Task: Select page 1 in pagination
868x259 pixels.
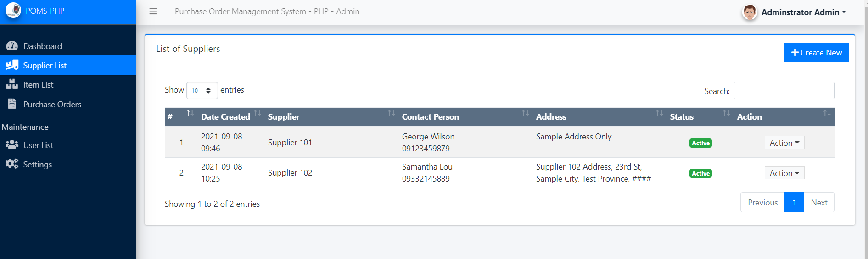Action: coord(794,202)
